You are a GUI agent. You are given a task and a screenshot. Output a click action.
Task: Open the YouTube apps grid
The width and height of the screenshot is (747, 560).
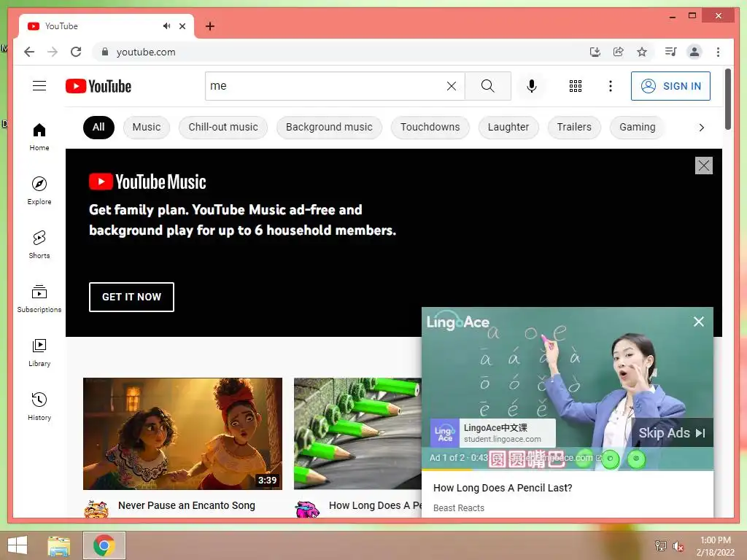click(x=575, y=86)
